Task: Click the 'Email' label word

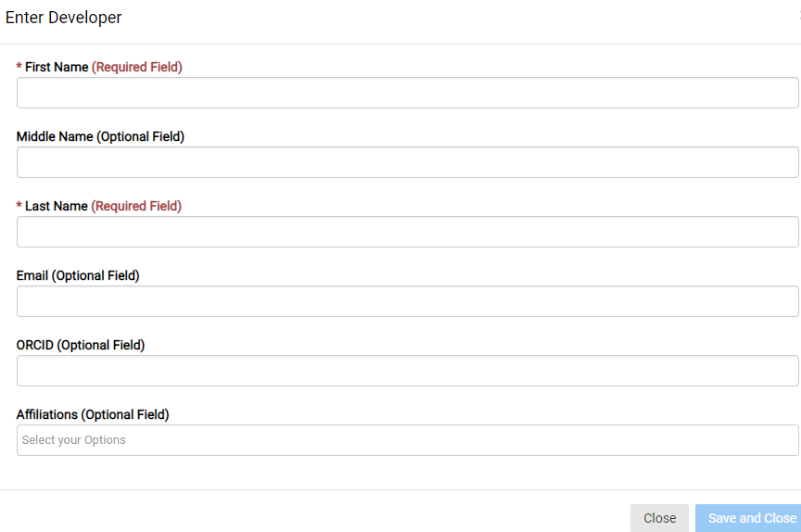Action: click(32, 275)
